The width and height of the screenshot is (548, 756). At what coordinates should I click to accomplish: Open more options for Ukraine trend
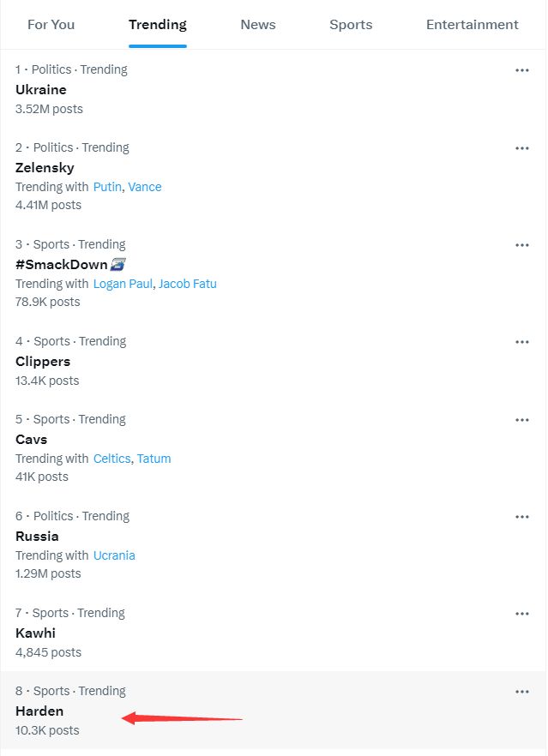click(x=522, y=70)
